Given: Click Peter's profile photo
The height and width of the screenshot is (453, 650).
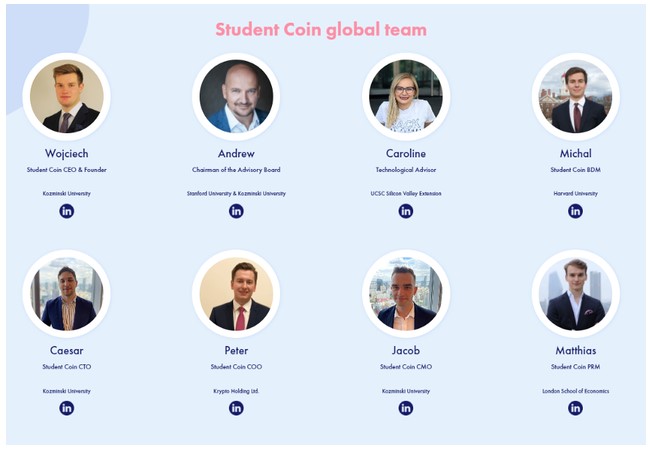Looking at the screenshot, I should click(236, 294).
